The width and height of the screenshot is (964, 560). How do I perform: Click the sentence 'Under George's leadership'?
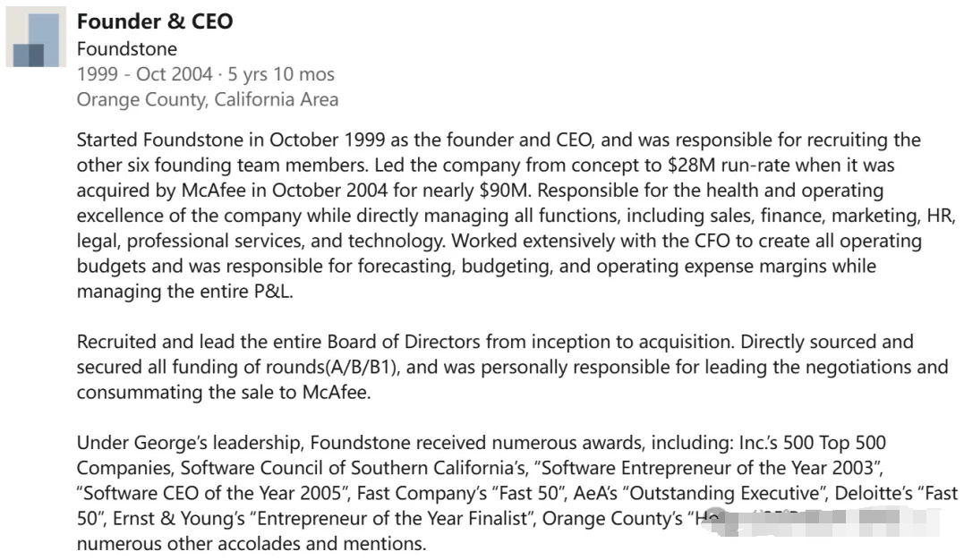[190, 443]
